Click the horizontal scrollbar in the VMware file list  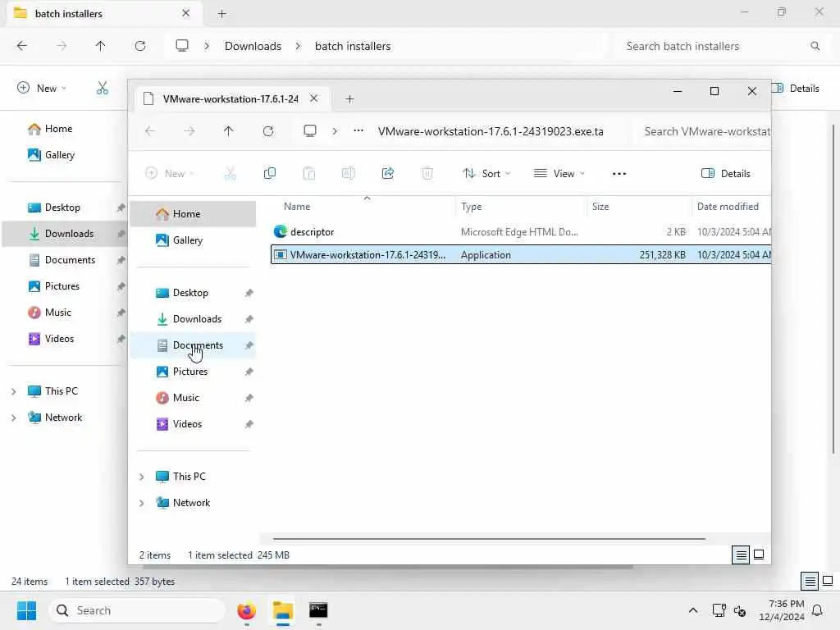[489, 539]
